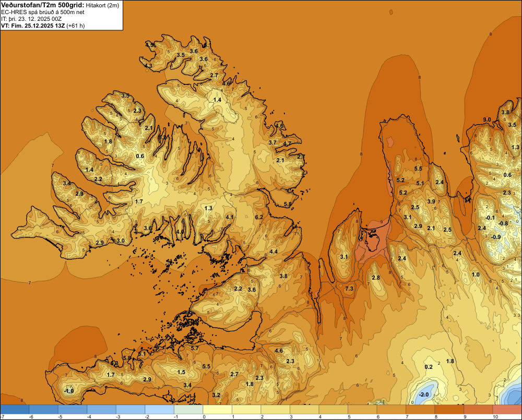This screenshot has width=522, height=420.
Task: Select the red-orange 9 to 10 legend swatch
Action: (x=478, y=410)
